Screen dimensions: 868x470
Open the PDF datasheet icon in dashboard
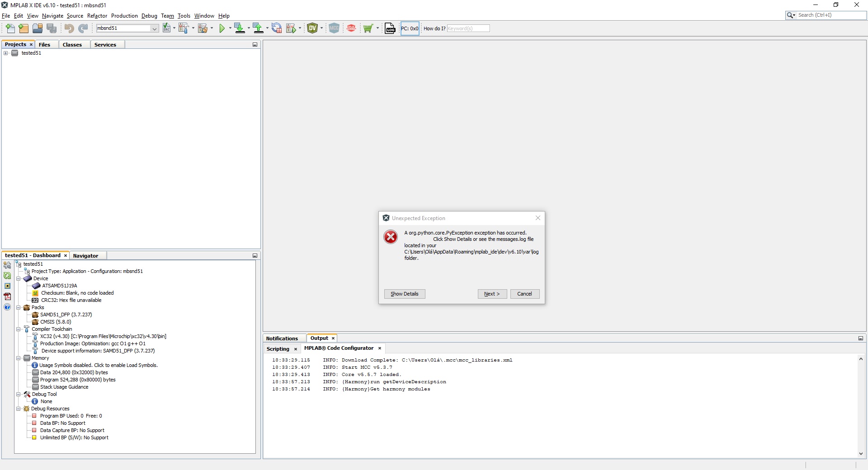pyautogui.click(x=7, y=296)
